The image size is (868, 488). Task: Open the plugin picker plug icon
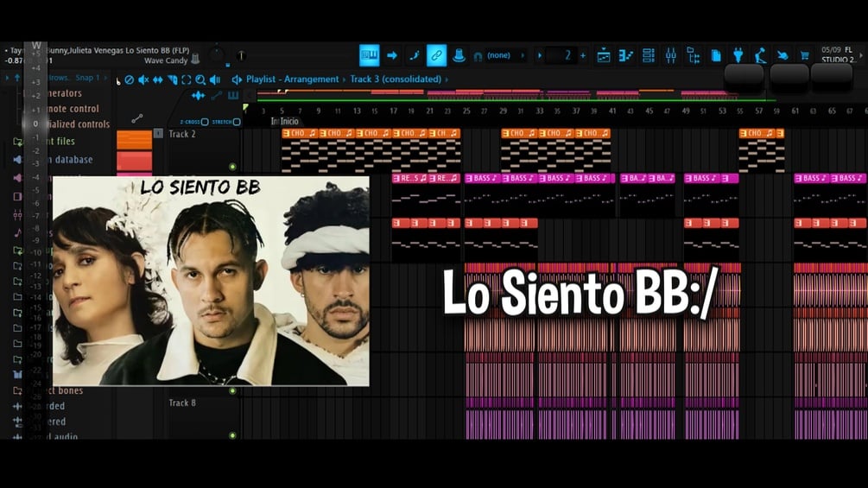[738, 55]
